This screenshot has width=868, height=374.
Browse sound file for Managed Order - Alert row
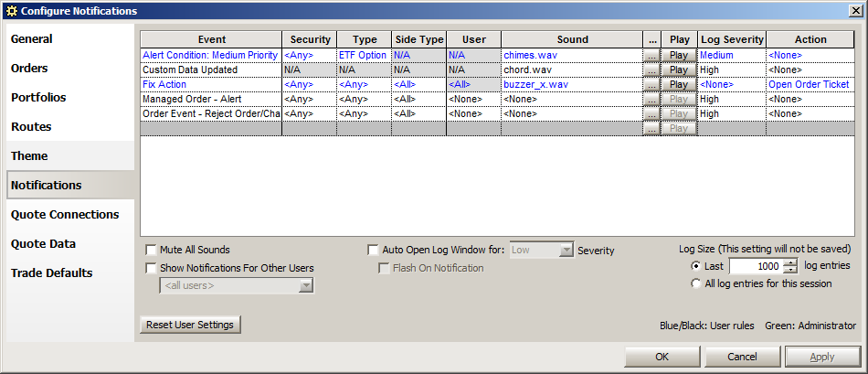point(651,99)
